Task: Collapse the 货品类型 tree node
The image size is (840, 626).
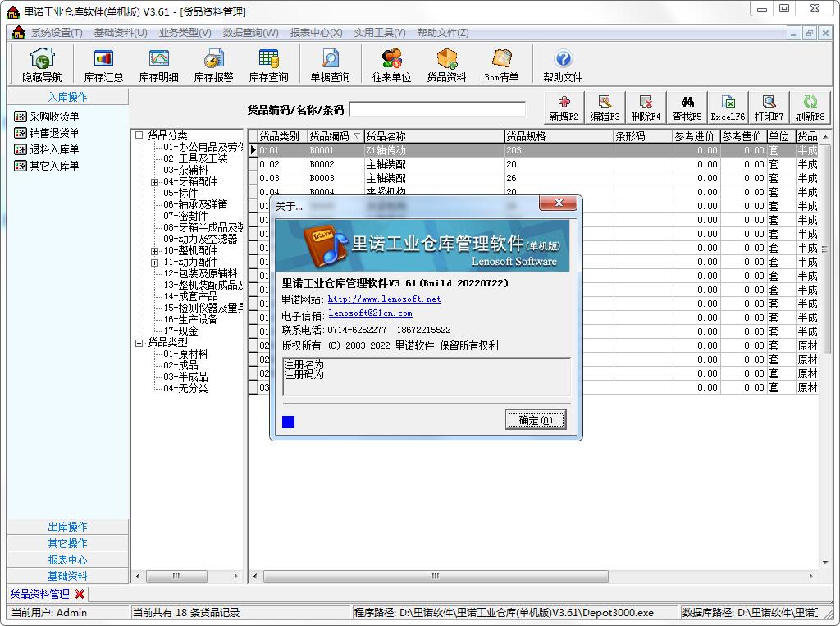Action: (x=139, y=342)
